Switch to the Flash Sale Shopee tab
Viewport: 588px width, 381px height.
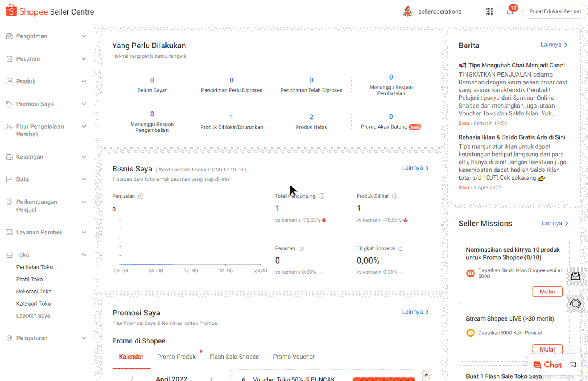tap(234, 357)
